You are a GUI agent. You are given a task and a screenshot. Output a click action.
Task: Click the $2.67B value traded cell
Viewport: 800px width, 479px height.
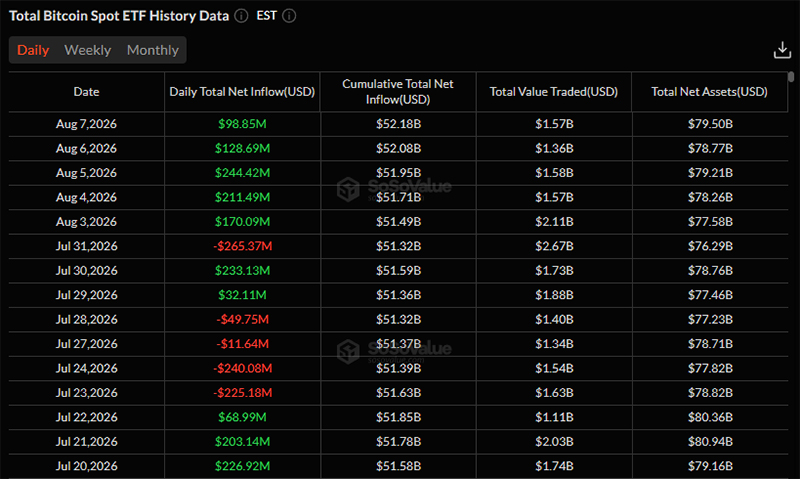point(554,246)
